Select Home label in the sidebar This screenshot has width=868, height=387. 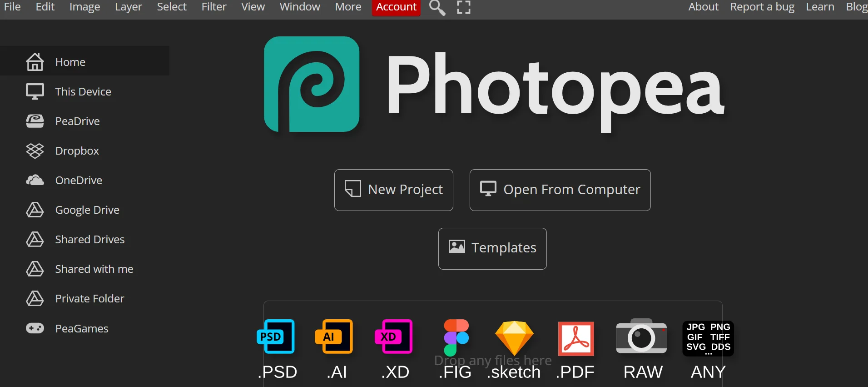70,62
